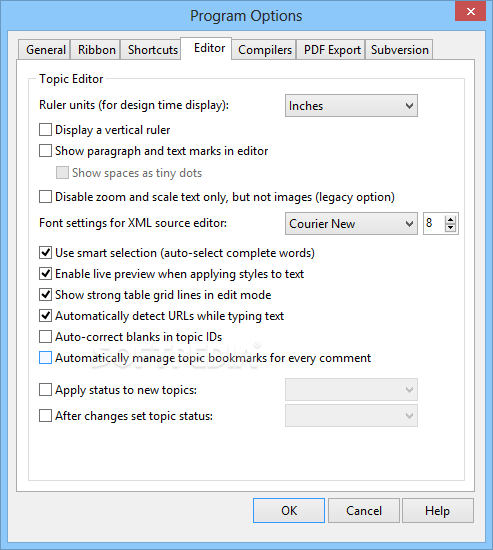Go to the Shortcuts tab
Image resolution: width=493 pixels, height=550 pixels.
tap(152, 49)
